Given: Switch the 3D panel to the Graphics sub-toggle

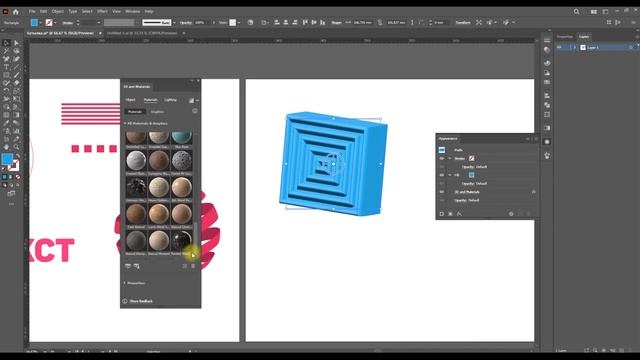Looking at the screenshot, I should (x=157, y=112).
